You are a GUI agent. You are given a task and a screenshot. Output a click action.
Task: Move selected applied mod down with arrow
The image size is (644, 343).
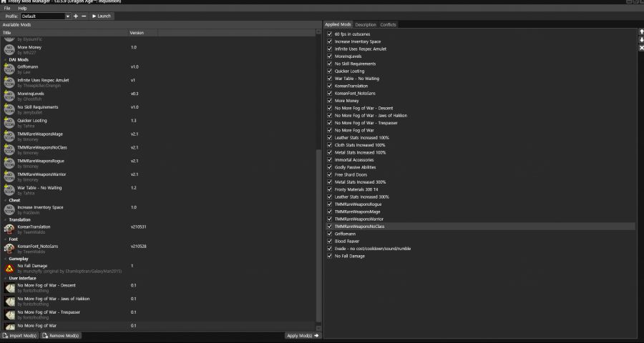coord(640,40)
